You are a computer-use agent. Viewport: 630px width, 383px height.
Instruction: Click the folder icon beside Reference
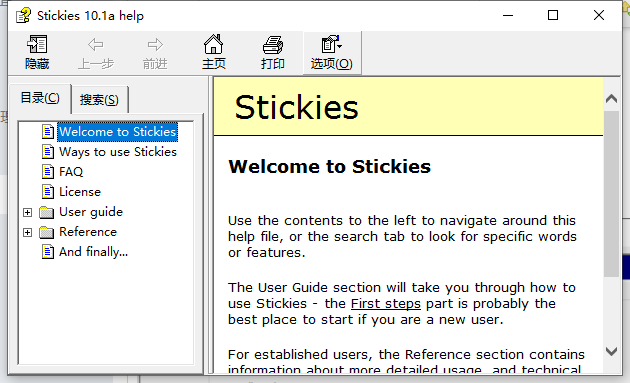pyautogui.click(x=47, y=232)
